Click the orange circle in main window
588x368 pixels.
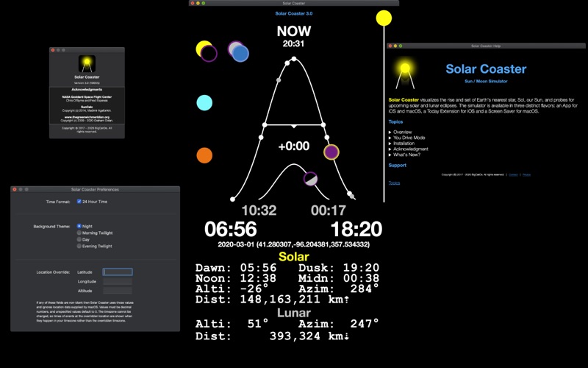[204, 155]
